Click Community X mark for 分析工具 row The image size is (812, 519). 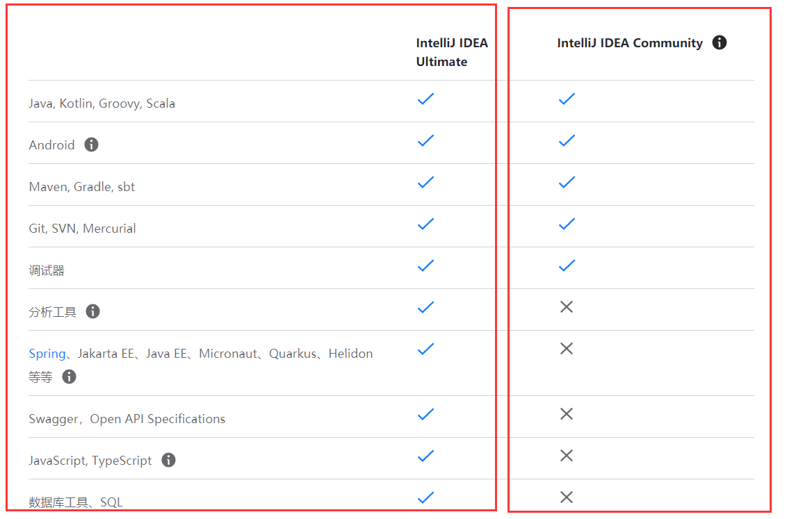click(x=567, y=307)
